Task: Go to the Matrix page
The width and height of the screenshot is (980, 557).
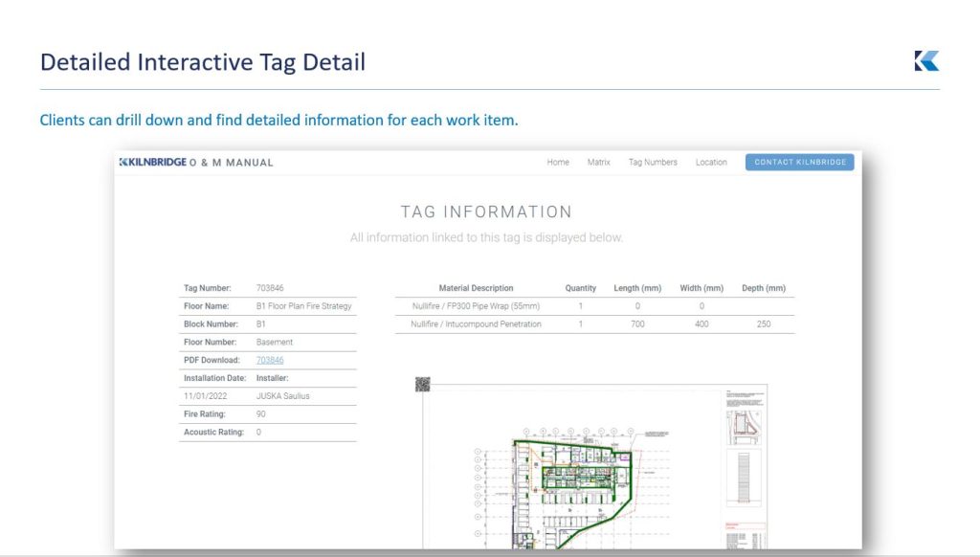Action: tap(598, 163)
